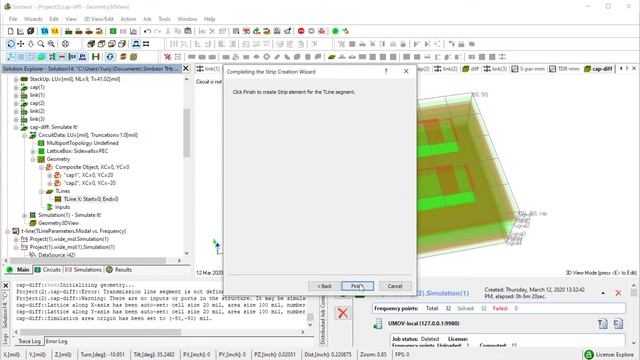Select the "cap2" tree item
Screen dimensions: 640x360
pyautogui.click(x=89, y=183)
